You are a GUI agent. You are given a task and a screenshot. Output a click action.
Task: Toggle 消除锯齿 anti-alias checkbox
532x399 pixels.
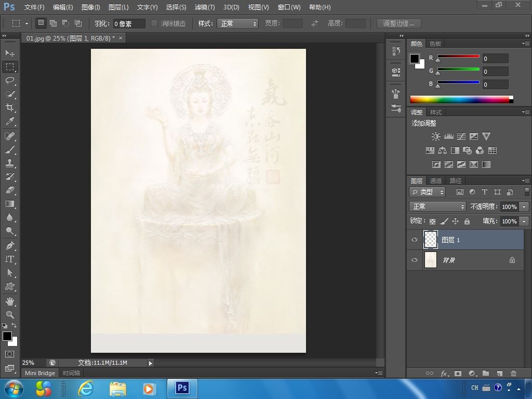click(x=154, y=23)
